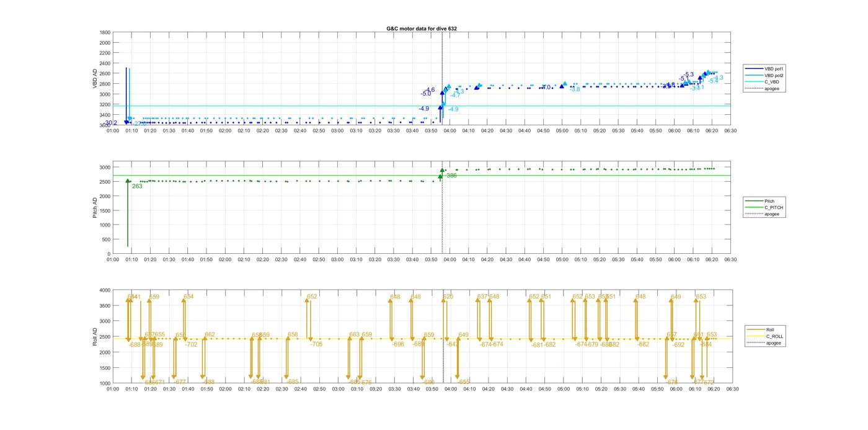Viewport: 868px width, 430px height.
Task: Click the '-3.8' VBD data label
Action: (x=575, y=90)
